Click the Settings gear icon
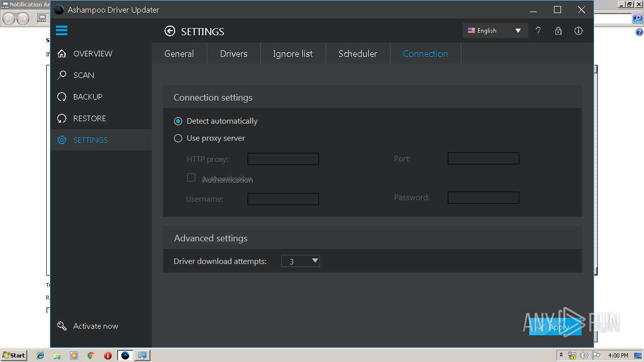 click(62, 140)
